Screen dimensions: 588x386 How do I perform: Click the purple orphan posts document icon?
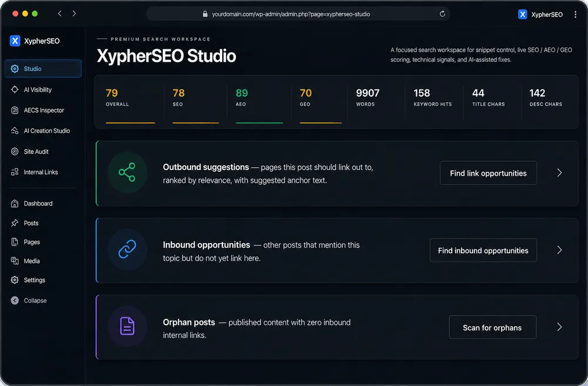click(127, 326)
